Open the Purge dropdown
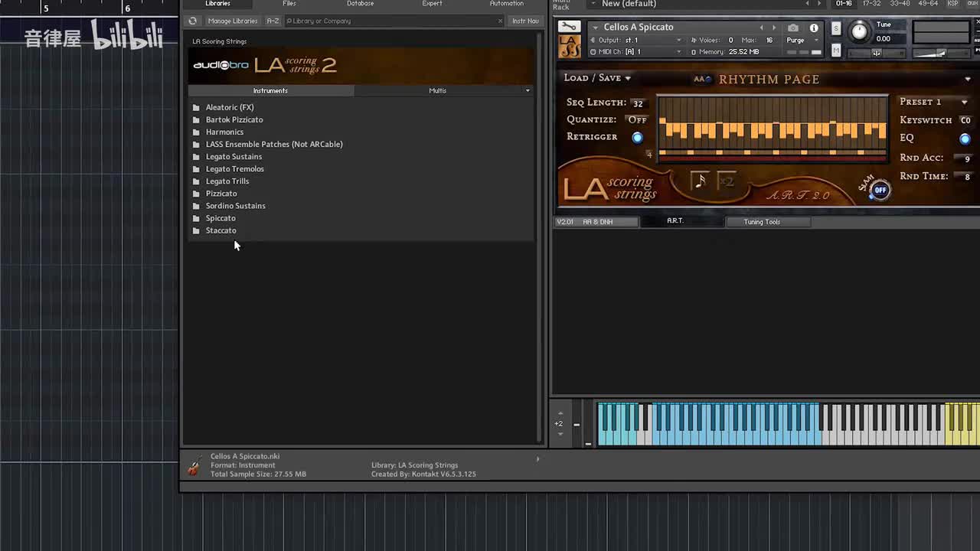 [x=801, y=41]
